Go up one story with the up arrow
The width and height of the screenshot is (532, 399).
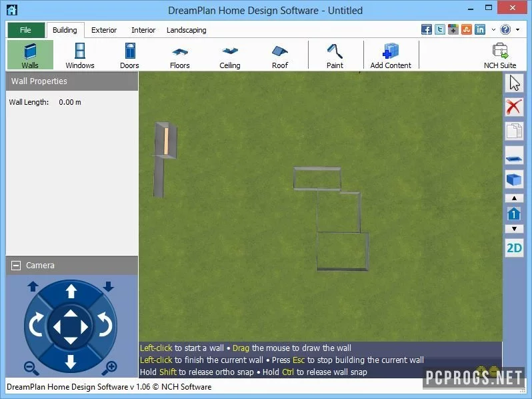click(x=514, y=198)
